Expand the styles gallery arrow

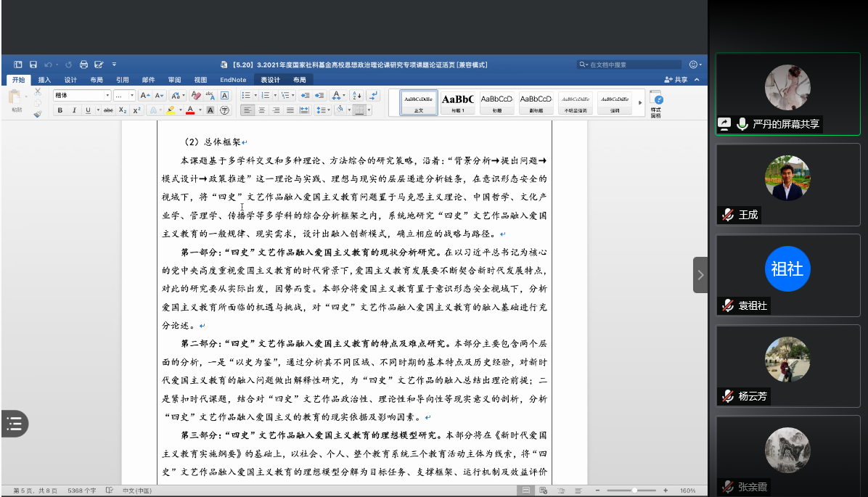pos(639,102)
